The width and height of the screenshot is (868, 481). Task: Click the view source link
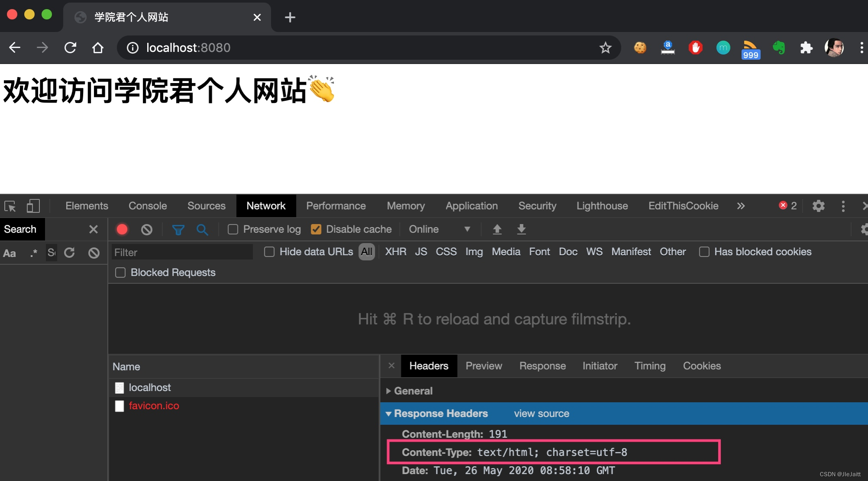541,414
